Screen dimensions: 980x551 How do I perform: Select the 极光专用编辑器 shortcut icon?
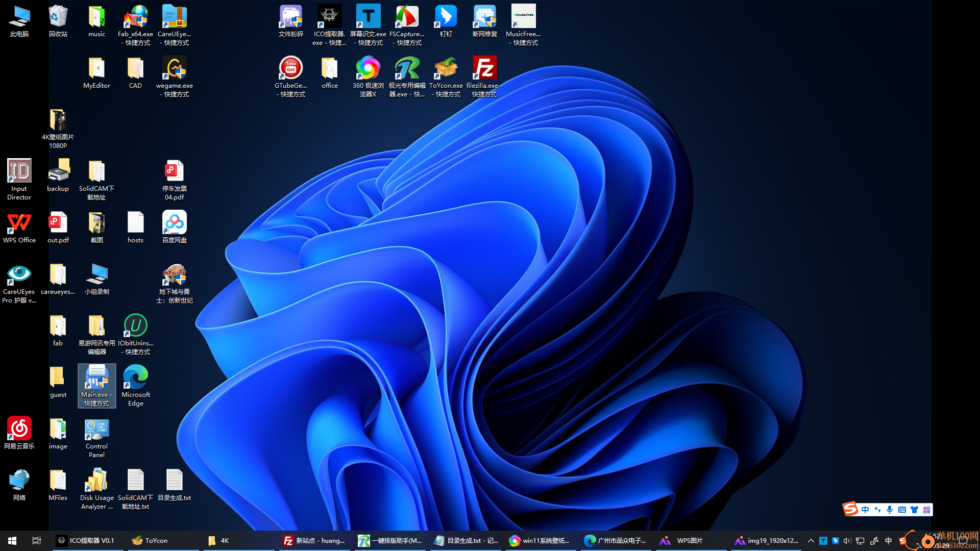[x=407, y=77]
